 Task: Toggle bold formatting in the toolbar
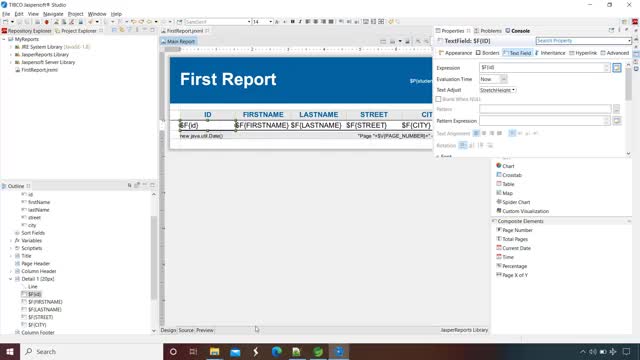point(293,22)
